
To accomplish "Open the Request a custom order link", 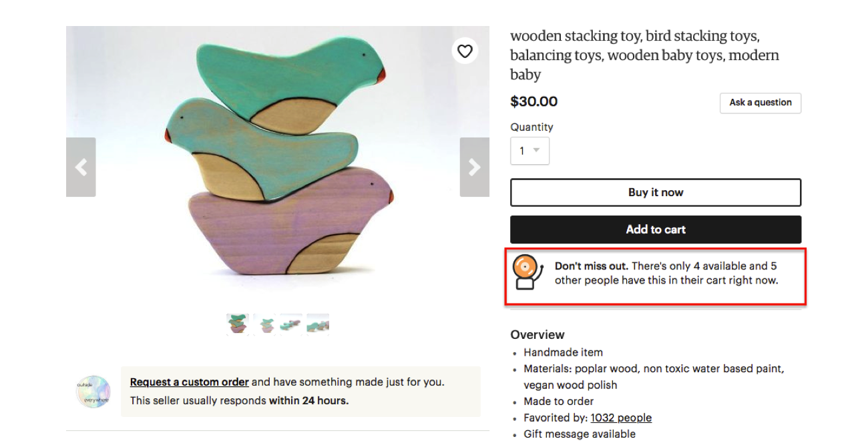I will tap(190, 382).
